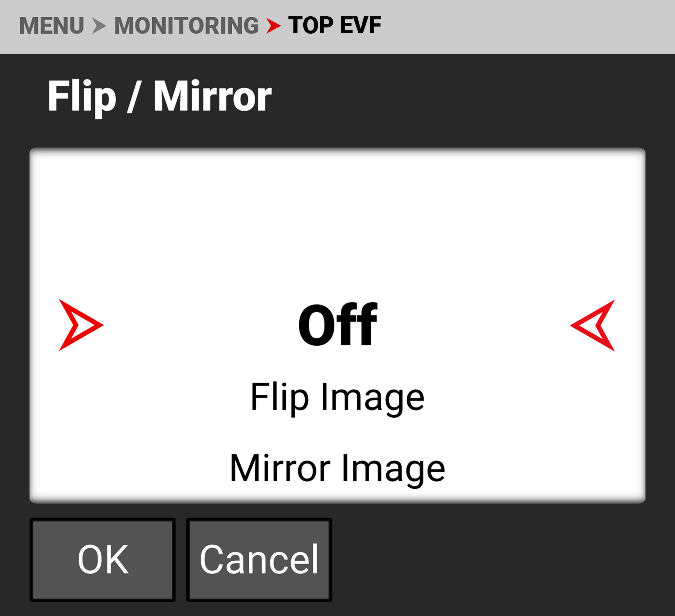
Task: Click white space between Off and right arrow
Action: pos(472,325)
